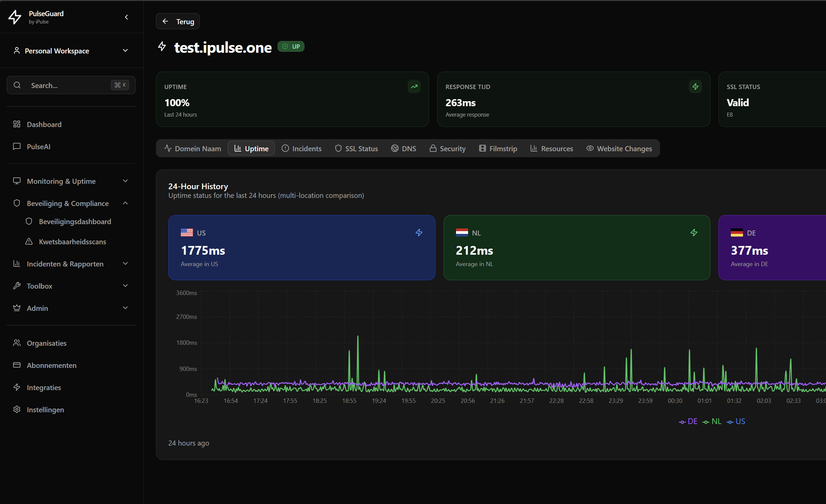826x504 pixels.
Task: Go back with the Terug button
Action: point(178,21)
